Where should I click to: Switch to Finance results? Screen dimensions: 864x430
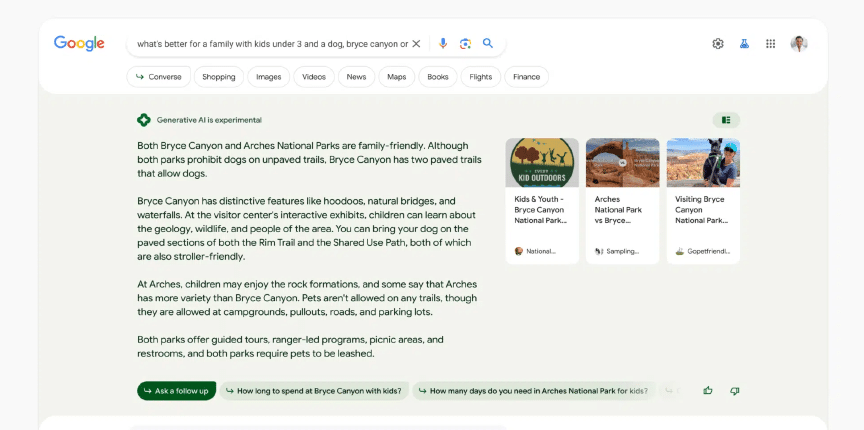(x=526, y=77)
